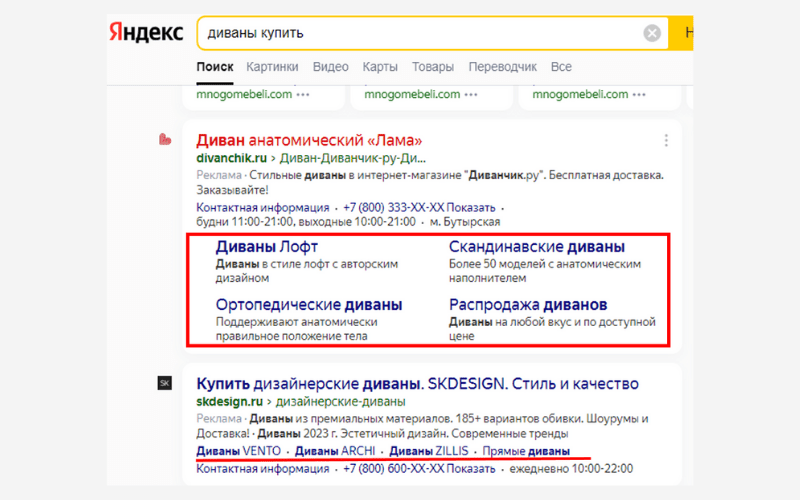Click 'Диваны в стиле лофт с авторским дизайном'
The image size is (800, 500).
(307, 271)
